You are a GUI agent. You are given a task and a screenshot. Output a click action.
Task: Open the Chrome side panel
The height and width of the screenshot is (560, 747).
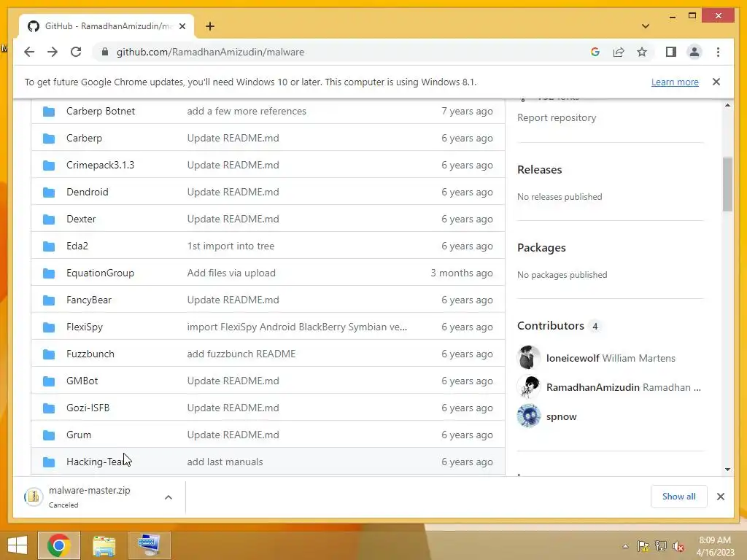[x=671, y=52]
